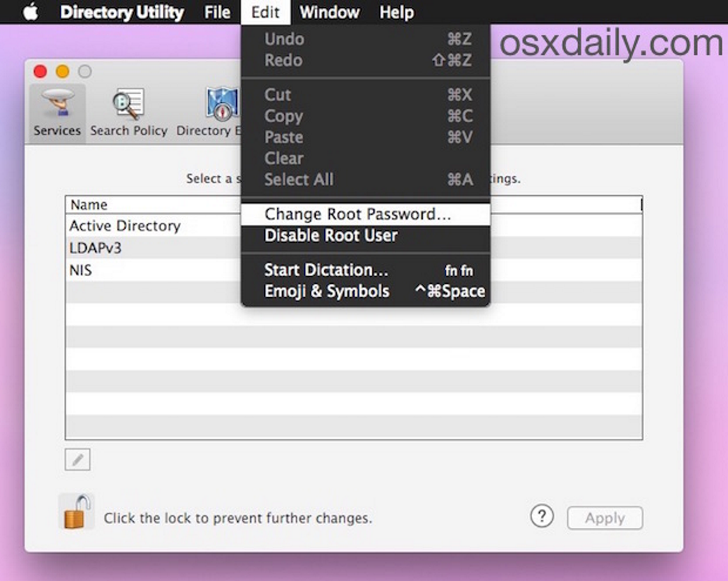Open the question mark help button

541,517
